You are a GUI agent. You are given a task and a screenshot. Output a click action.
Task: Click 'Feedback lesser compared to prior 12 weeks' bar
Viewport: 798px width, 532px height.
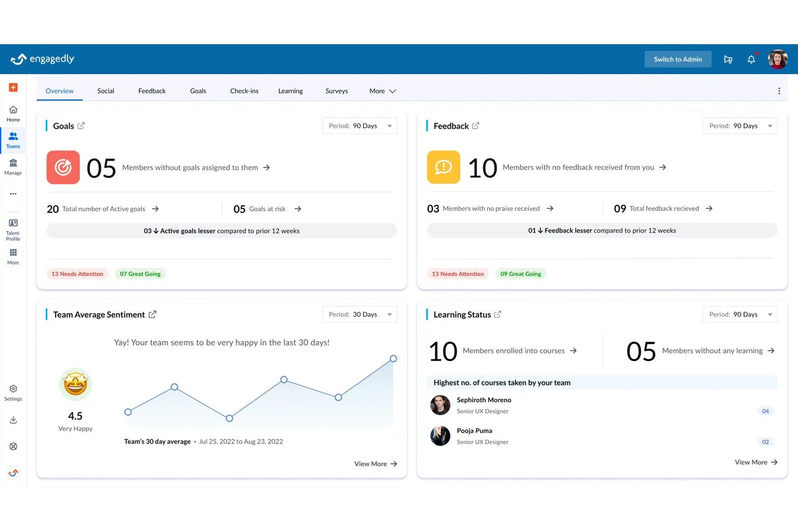(x=602, y=230)
